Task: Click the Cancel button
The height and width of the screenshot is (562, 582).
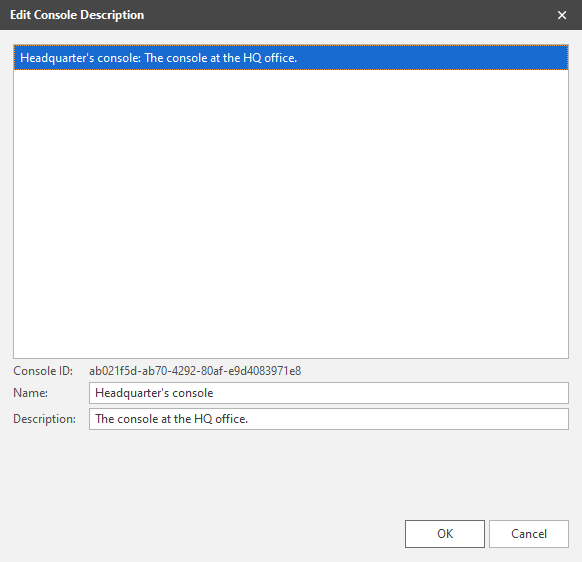Action: click(x=529, y=534)
